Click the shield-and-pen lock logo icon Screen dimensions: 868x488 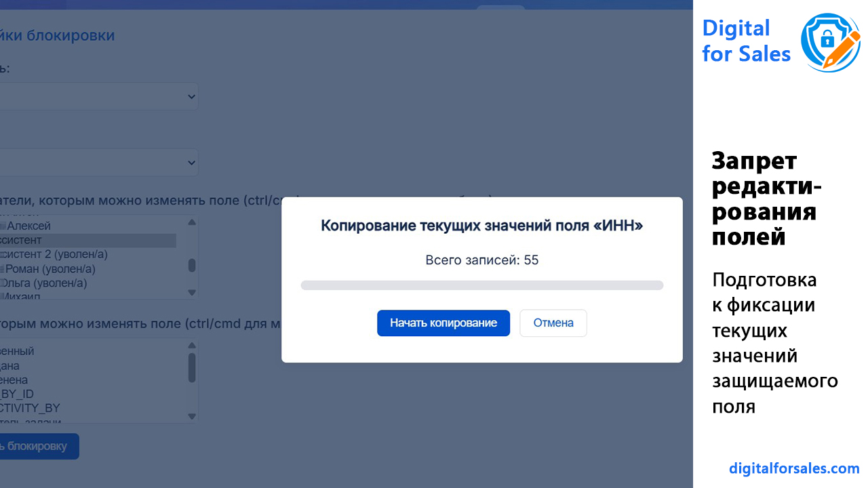tap(829, 42)
